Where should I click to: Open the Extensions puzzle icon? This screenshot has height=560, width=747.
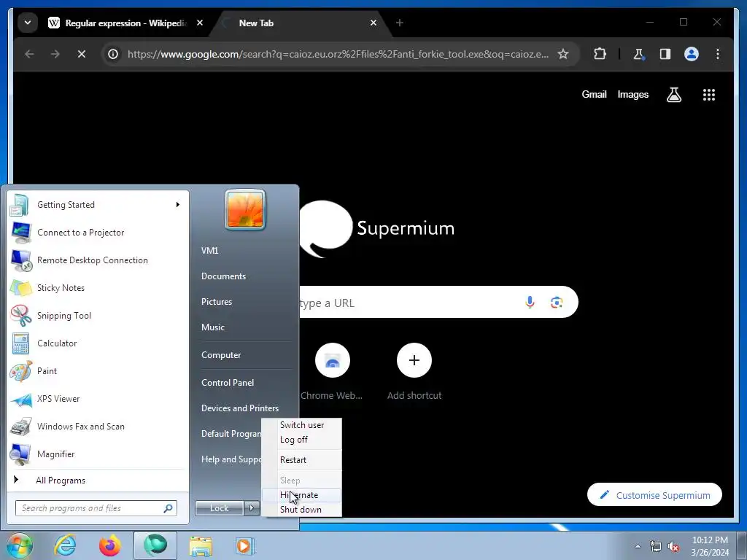coord(600,54)
